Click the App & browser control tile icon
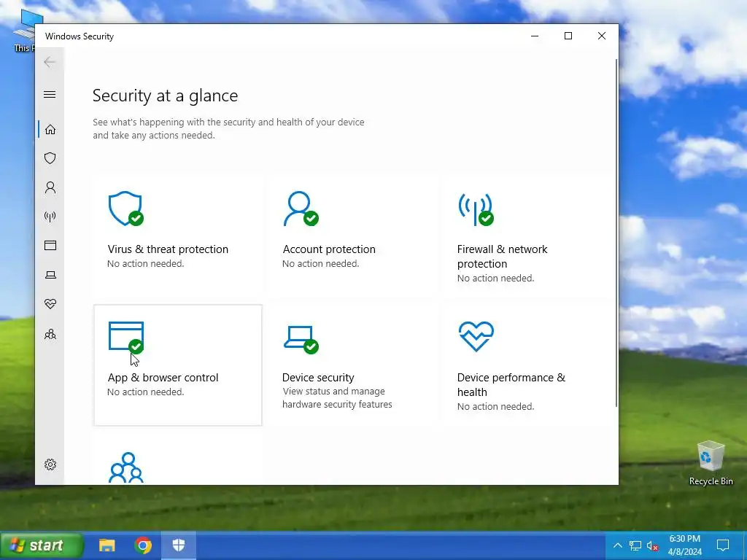747x560 pixels. [x=125, y=337]
